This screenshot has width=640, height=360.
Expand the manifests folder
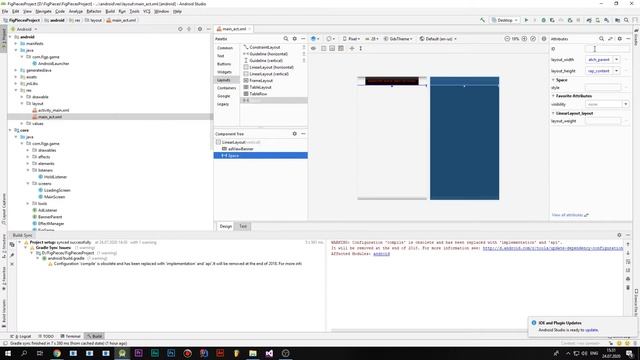click(x=16, y=43)
